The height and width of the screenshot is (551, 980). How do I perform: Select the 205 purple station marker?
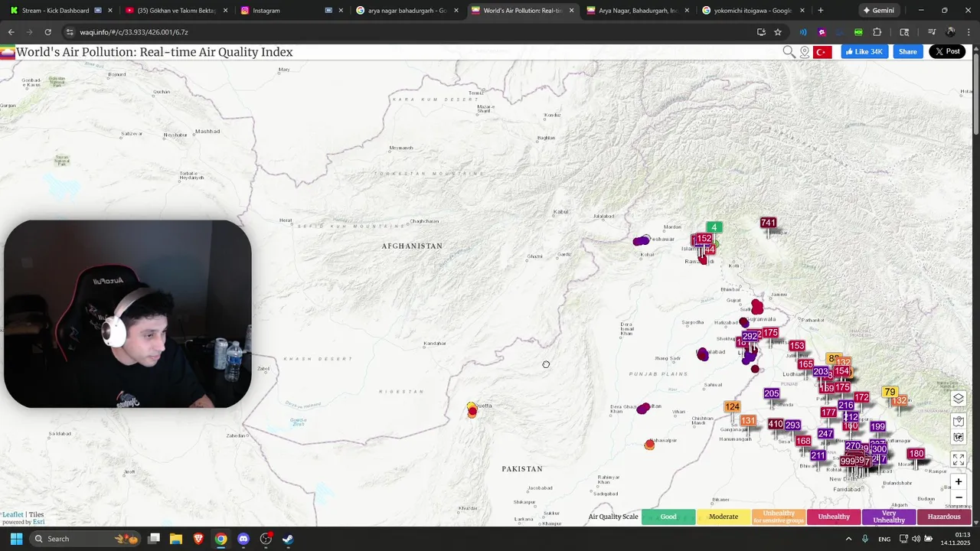771,393
